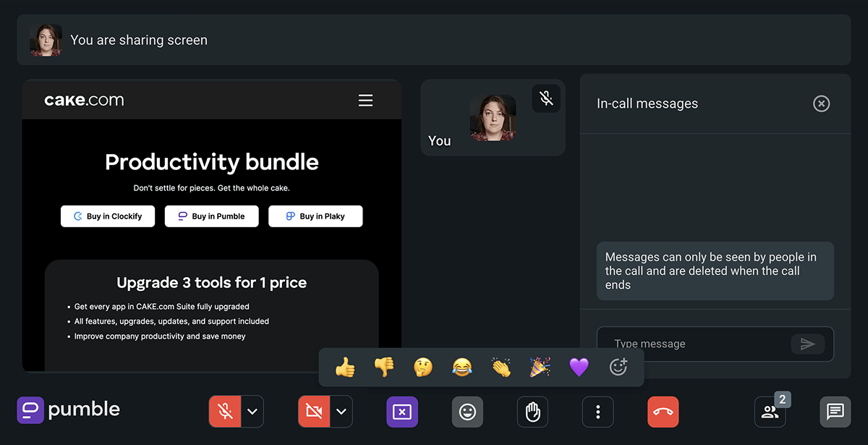Close the In-call messages panel
This screenshot has height=445, width=868.
click(822, 103)
